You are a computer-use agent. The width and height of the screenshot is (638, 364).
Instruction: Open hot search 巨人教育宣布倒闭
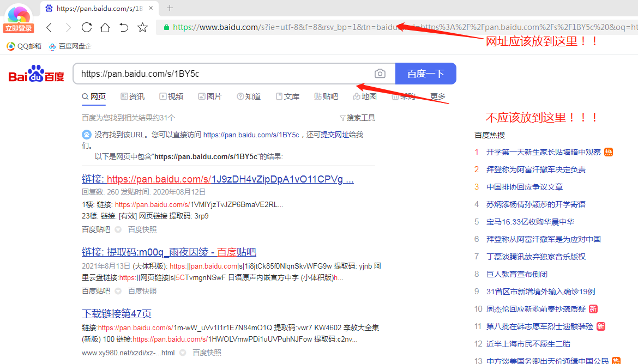pos(516,274)
